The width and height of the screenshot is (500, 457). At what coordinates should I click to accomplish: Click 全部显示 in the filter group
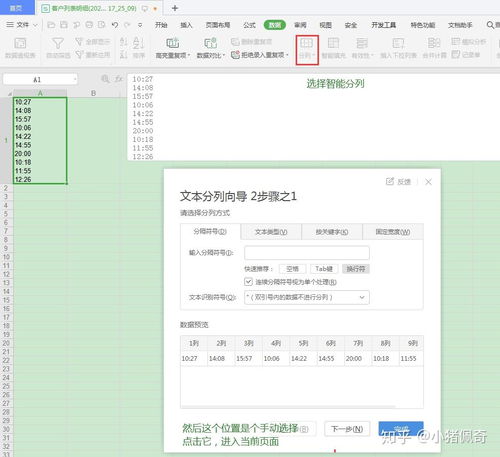coord(93,42)
